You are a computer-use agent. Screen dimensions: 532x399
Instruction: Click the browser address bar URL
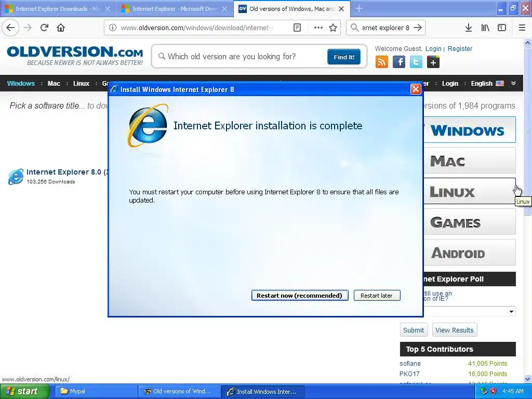[x=197, y=28]
